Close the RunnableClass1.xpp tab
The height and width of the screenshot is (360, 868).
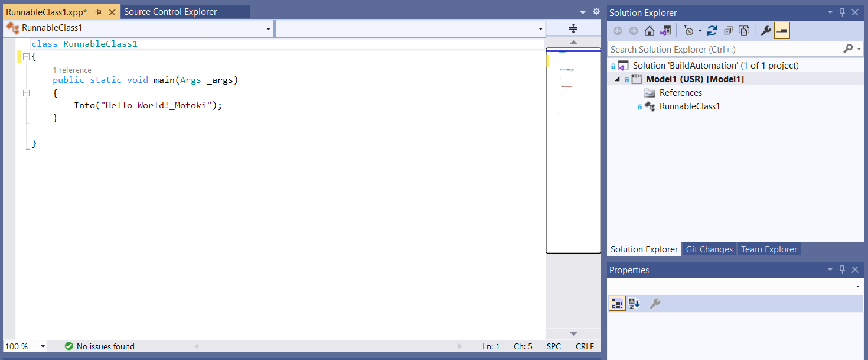tap(112, 12)
